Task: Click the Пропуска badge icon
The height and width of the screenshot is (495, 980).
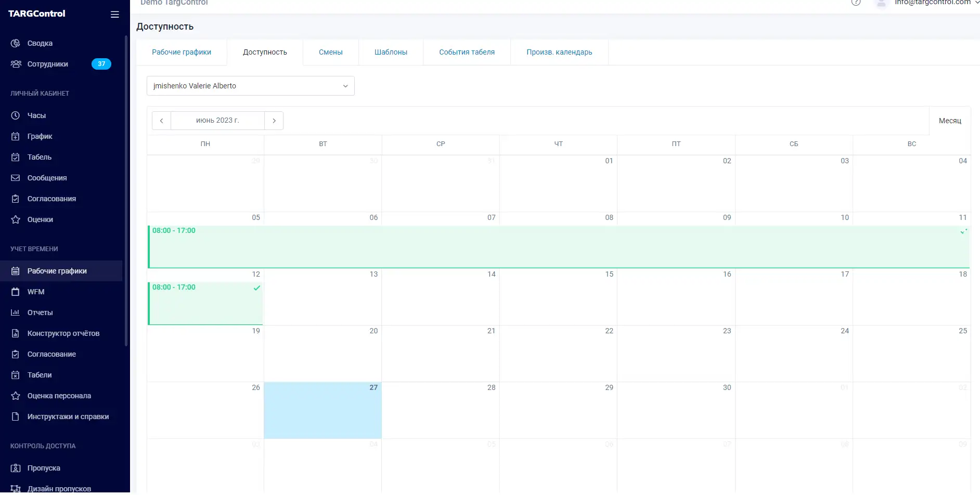Action: pyautogui.click(x=16, y=468)
